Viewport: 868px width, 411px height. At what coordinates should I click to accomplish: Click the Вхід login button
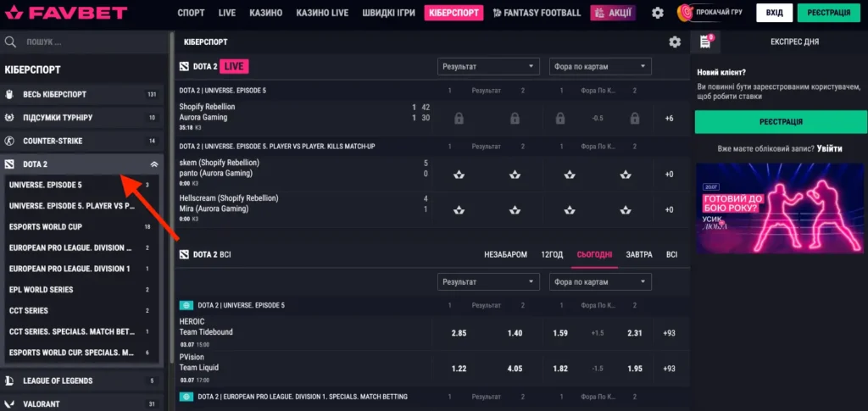point(775,13)
